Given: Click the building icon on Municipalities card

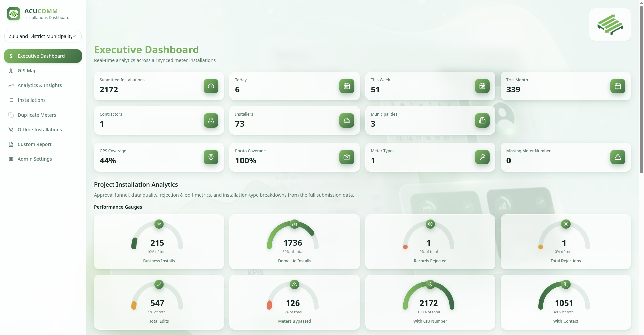Looking at the screenshot, I should (482, 120).
